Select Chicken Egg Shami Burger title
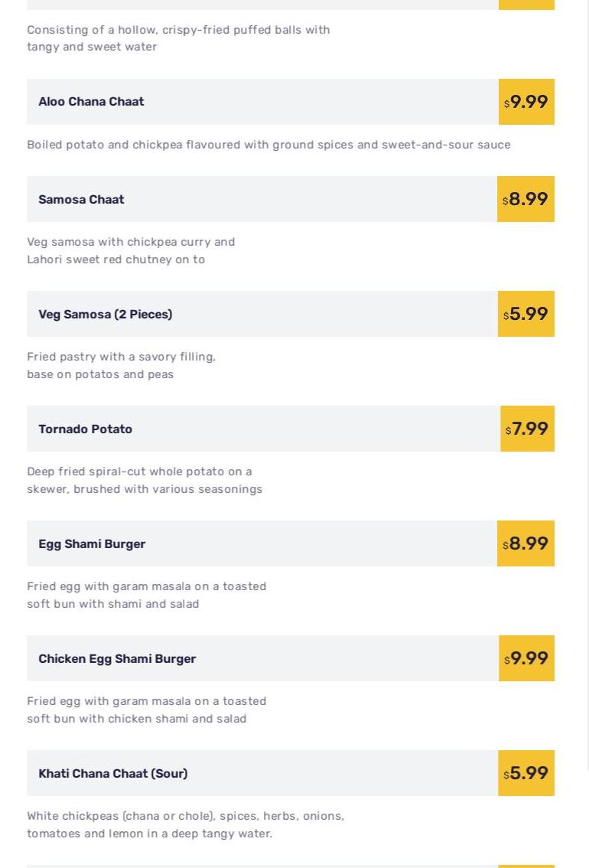This screenshot has height=868, width=589. [117, 659]
